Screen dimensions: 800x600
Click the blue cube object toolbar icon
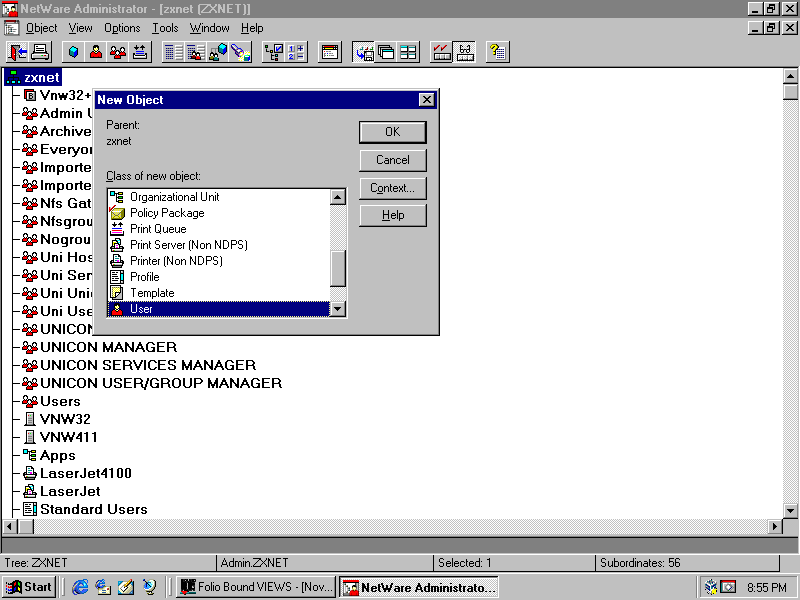pyautogui.click(x=73, y=52)
